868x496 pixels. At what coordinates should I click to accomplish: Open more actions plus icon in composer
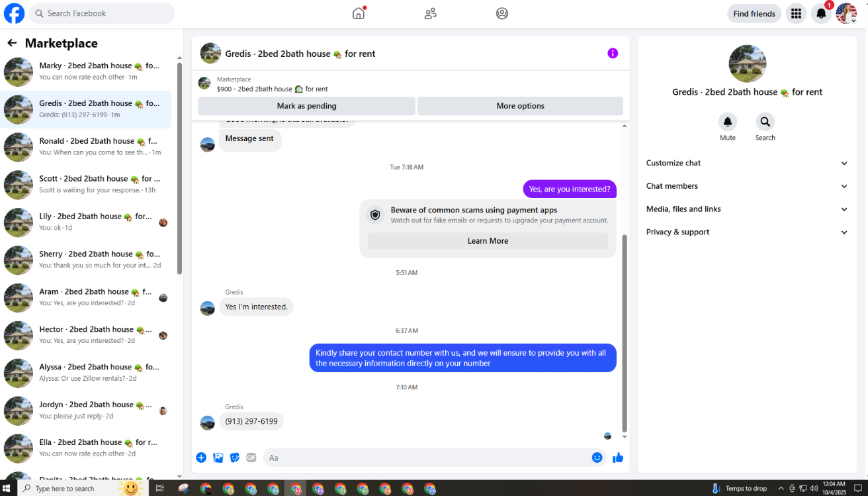(x=201, y=458)
